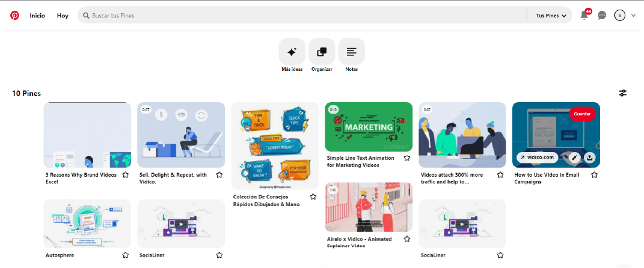Open the Sell. Delight & Repeat video thumbnail

pos(181,135)
